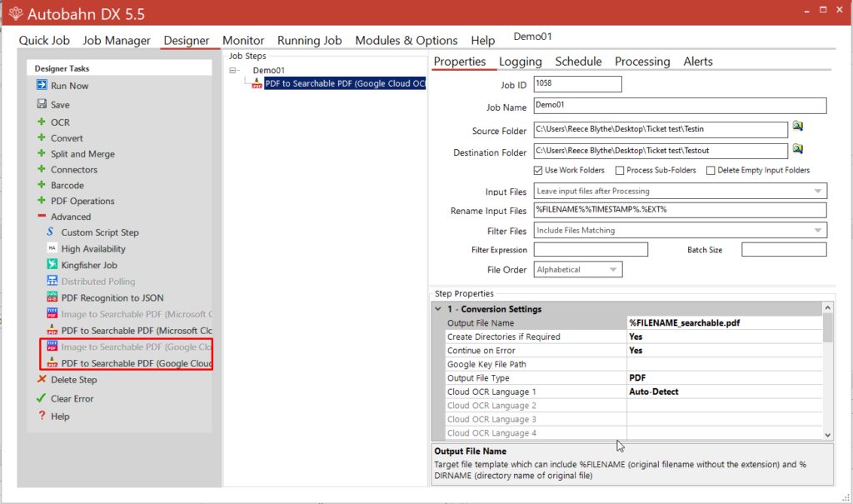Click the High Availability HA icon
Screen dimensions: 853x504
[x=52, y=248]
